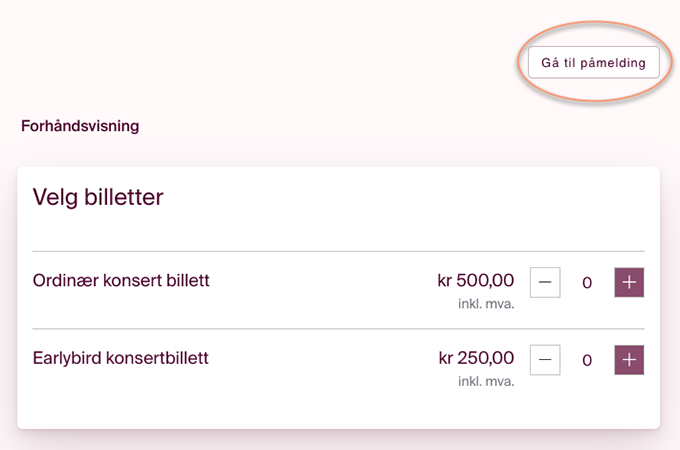Click empty space right of Velg billetter heading
Image resolution: width=680 pixels, height=450 pixels.
(400, 197)
